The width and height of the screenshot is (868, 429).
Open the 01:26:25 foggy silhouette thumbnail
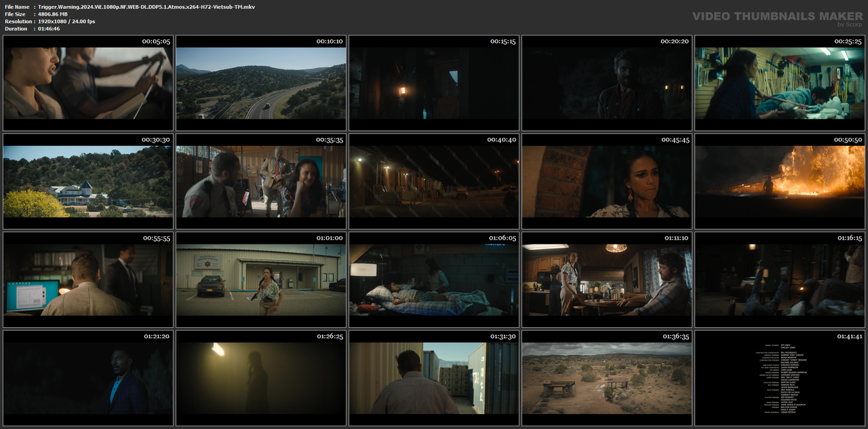coord(261,378)
